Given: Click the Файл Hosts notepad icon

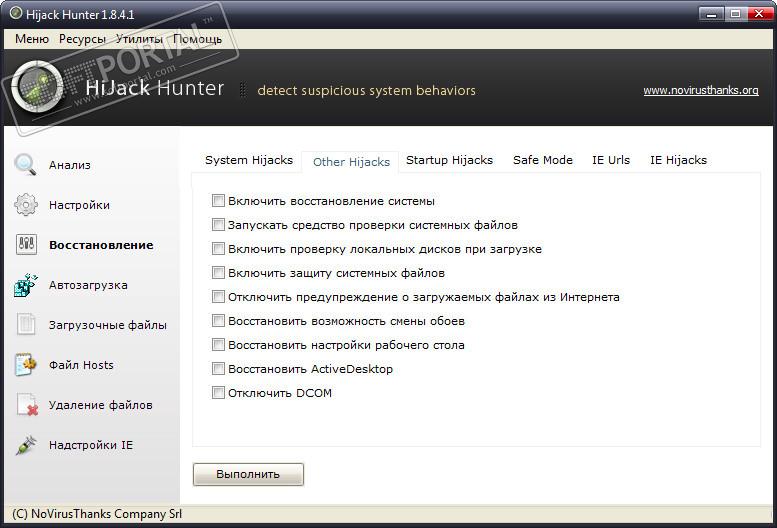Looking at the screenshot, I should click(26, 365).
